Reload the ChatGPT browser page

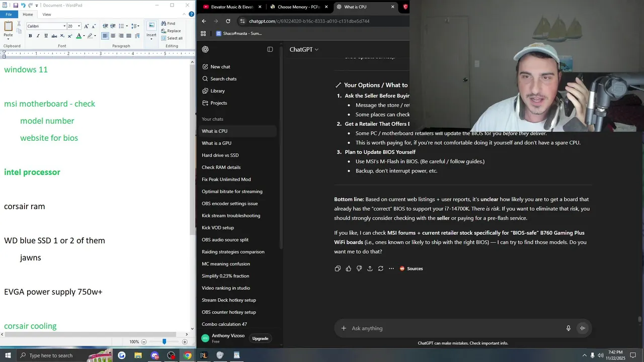click(228, 21)
